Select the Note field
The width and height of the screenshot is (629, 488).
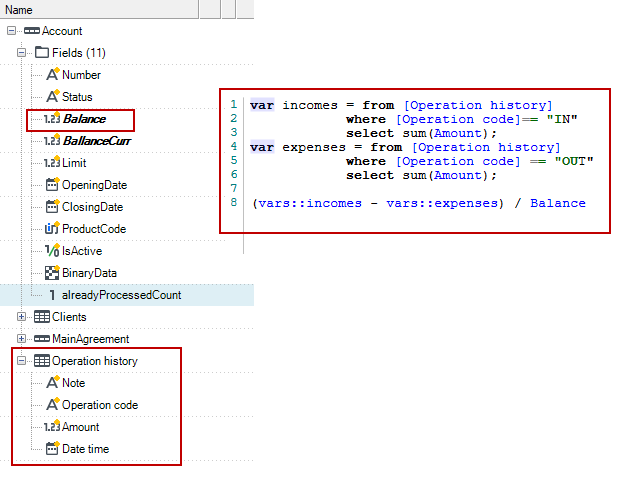click(74, 383)
